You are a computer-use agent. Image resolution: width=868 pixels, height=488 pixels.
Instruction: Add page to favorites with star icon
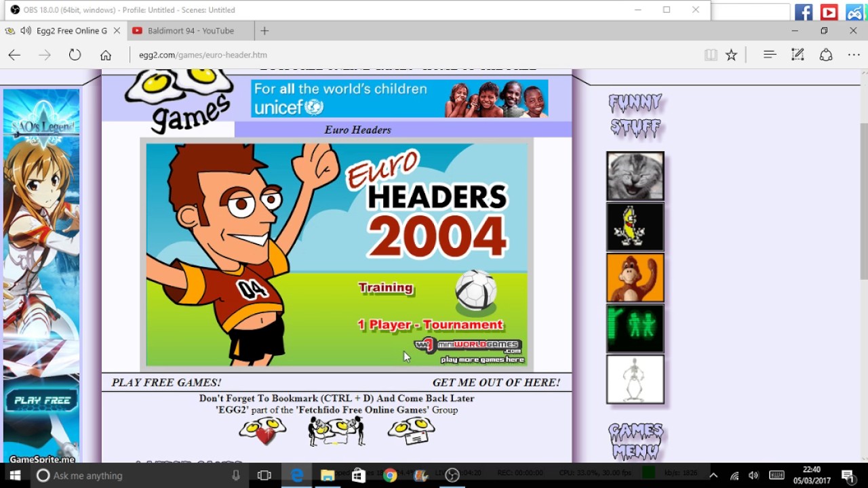731,55
